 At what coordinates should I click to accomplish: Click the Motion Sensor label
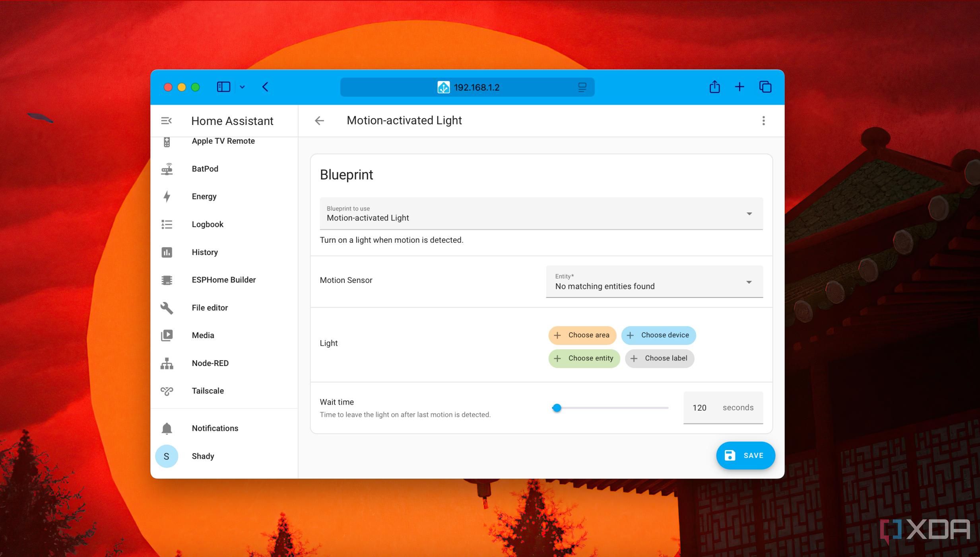pos(346,280)
